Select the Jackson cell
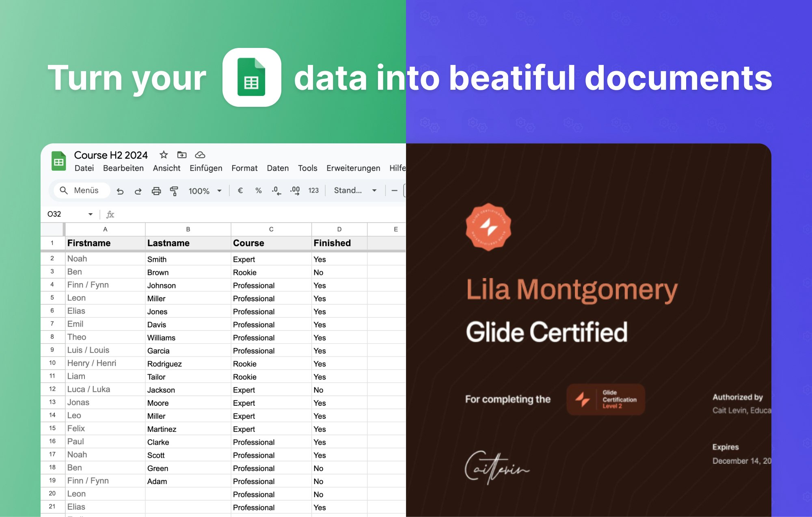Screen dimensions: 812x517 (x=188, y=389)
